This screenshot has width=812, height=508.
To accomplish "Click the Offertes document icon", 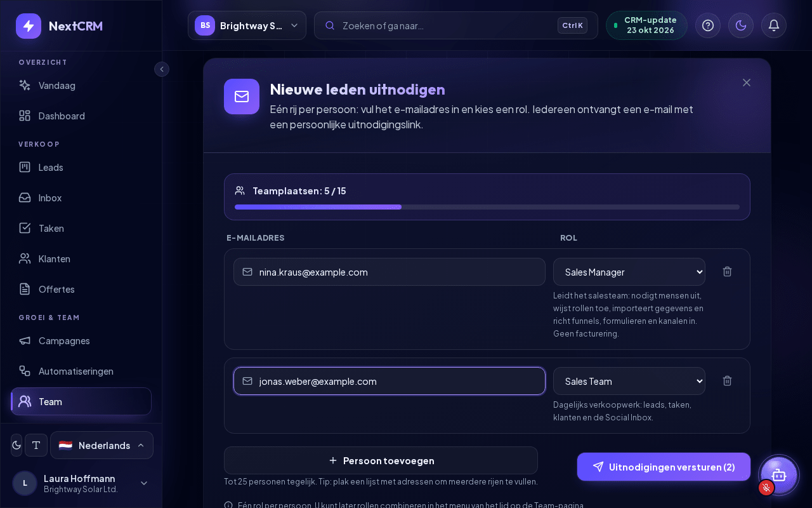I will point(25,289).
